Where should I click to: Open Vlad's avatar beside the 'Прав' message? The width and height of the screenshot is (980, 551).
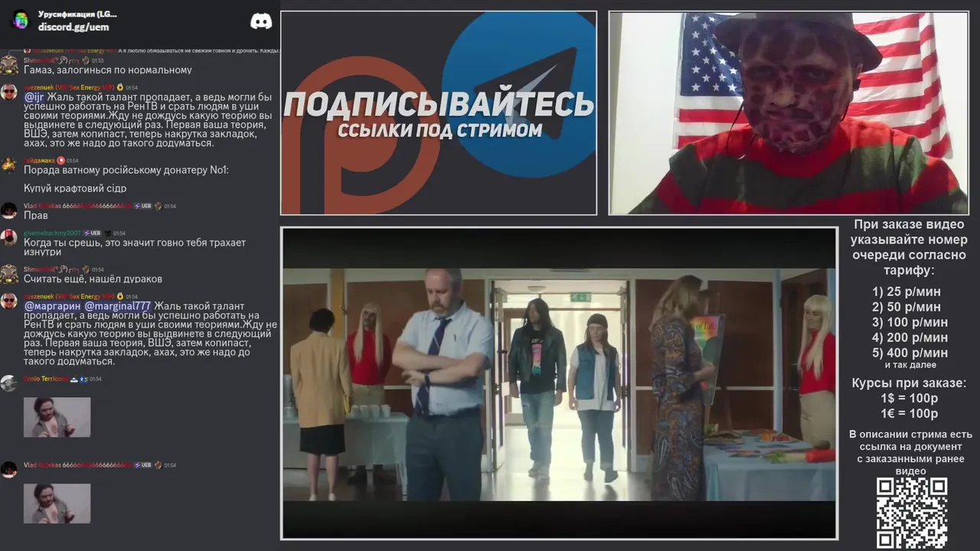tap(9, 210)
